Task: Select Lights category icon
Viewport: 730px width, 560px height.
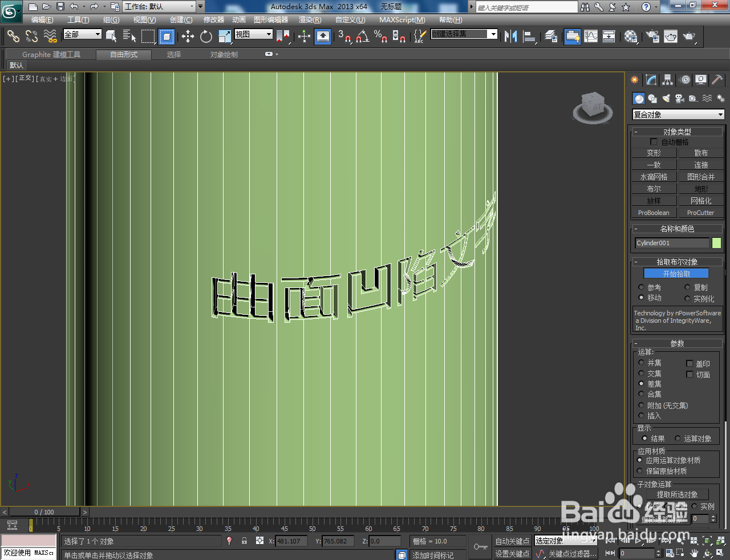Action: coord(666,99)
